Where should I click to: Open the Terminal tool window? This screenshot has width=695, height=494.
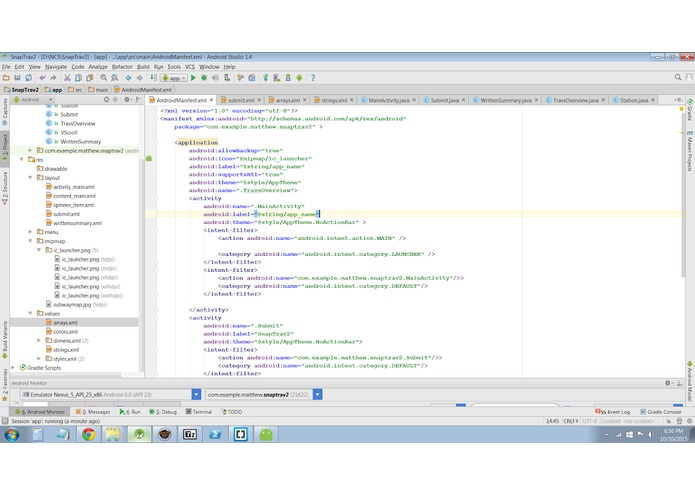pos(201,411)
